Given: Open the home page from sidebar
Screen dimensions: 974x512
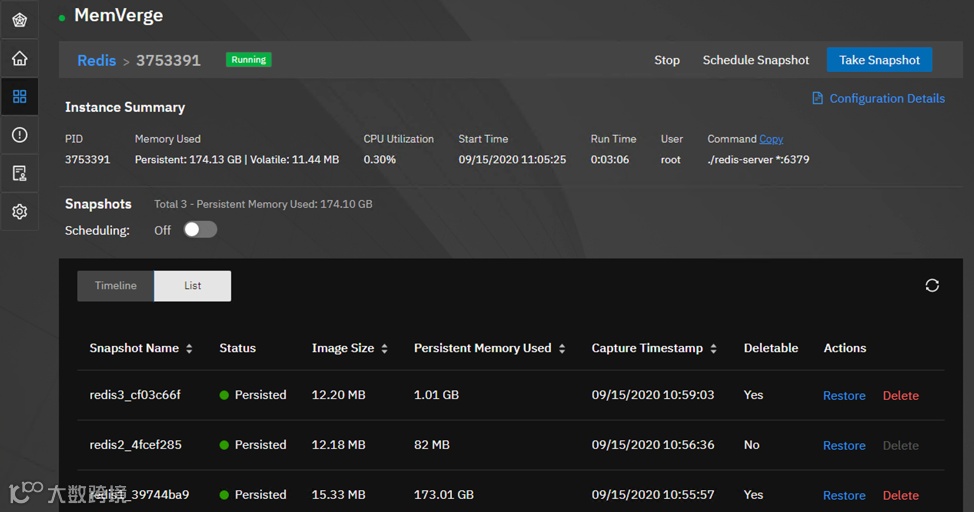Looking at the screenshot, I should [x=20, y=58].
